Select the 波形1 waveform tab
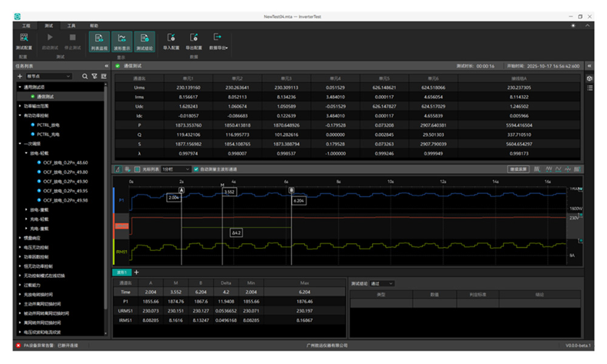The height and width of the screenshot is (364, 607). point(122,272)
